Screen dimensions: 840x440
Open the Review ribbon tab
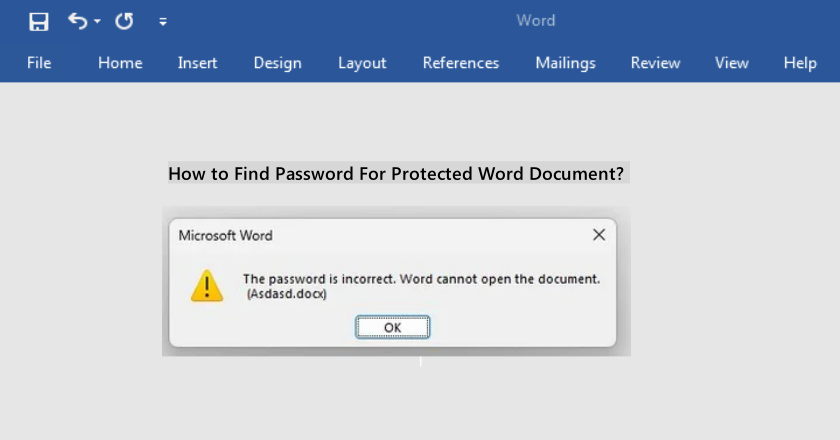point(655,63)
